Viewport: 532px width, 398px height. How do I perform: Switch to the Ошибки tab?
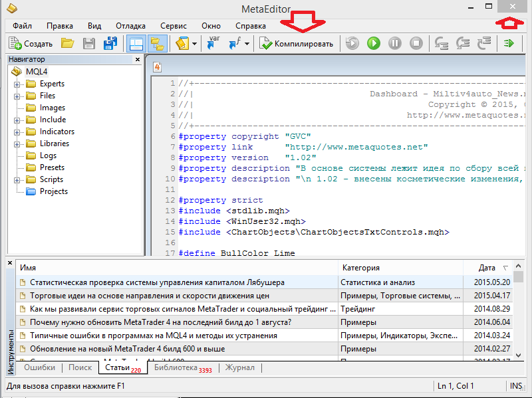click(x=39, y=367)
